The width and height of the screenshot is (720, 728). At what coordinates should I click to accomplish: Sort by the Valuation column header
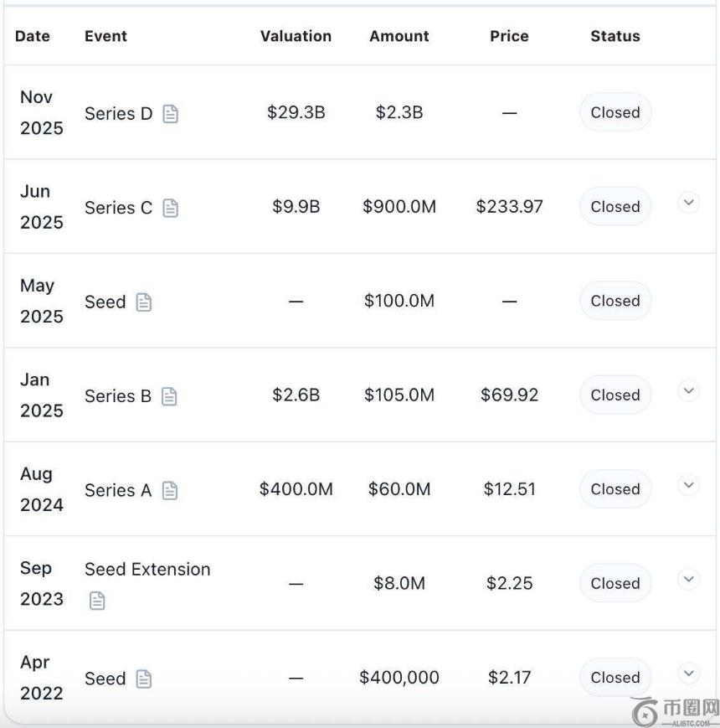click(x=296, y=36)
